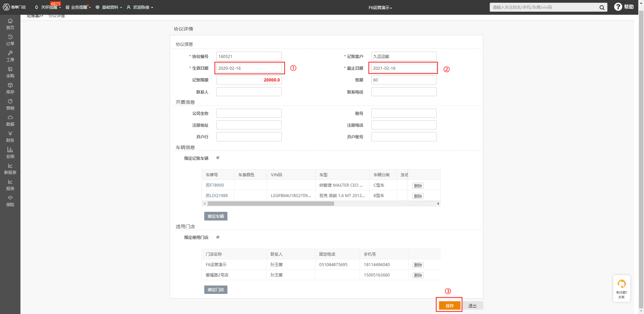Delete the 爱福路2号店 store row
The height and width of the screenshot is (314, 644).
418,275
